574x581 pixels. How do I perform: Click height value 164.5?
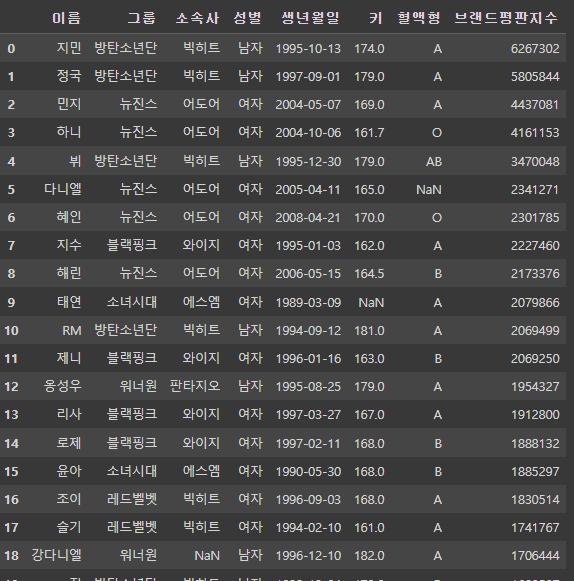369,274
